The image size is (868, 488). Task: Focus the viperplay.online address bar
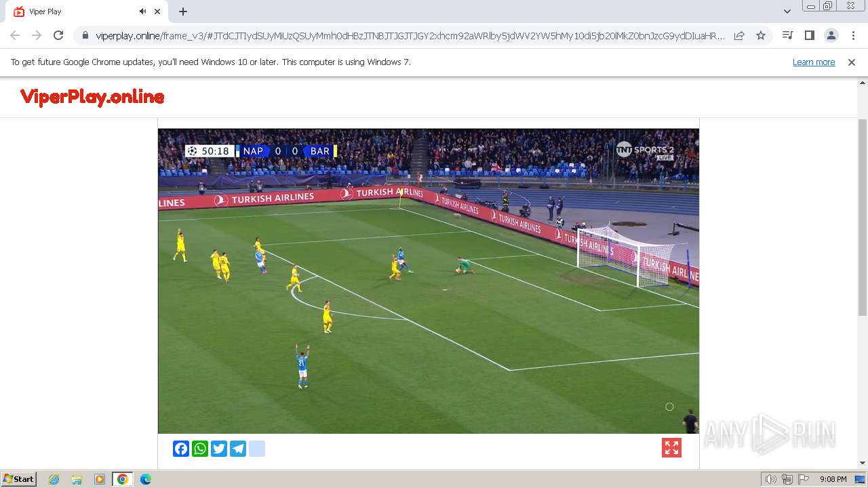(410, 35)
